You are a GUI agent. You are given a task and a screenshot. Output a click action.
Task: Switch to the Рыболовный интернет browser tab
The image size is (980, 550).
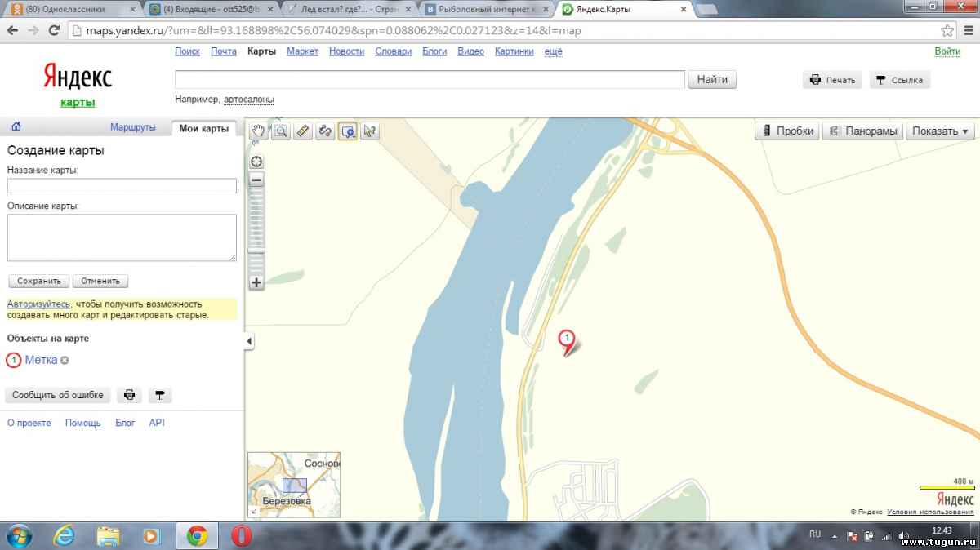click(486, 10)
